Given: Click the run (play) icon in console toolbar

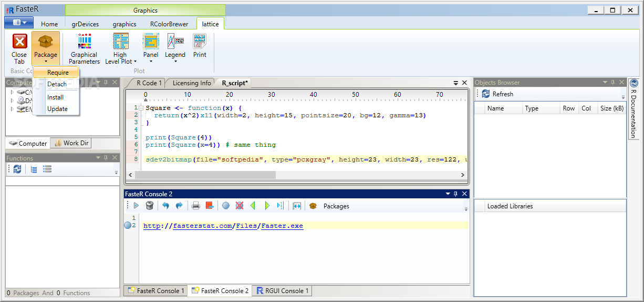Looking at the screenshot, I should [136, 206].
